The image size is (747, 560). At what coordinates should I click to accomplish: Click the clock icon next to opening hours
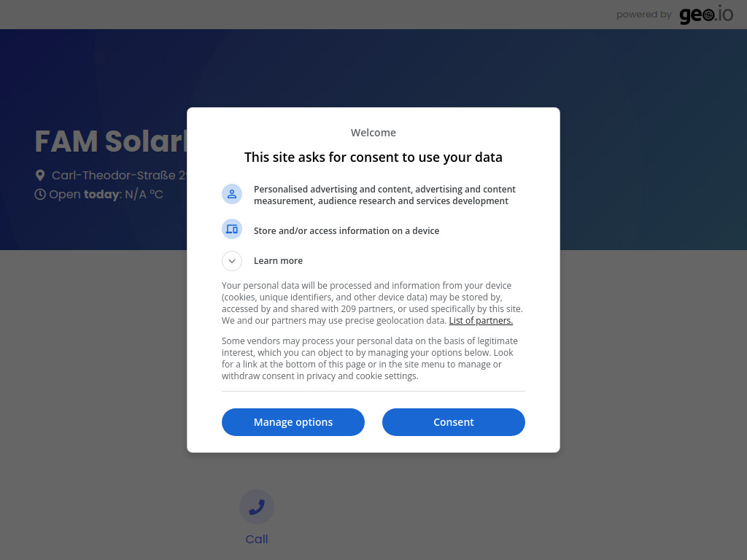click(40, 194)
